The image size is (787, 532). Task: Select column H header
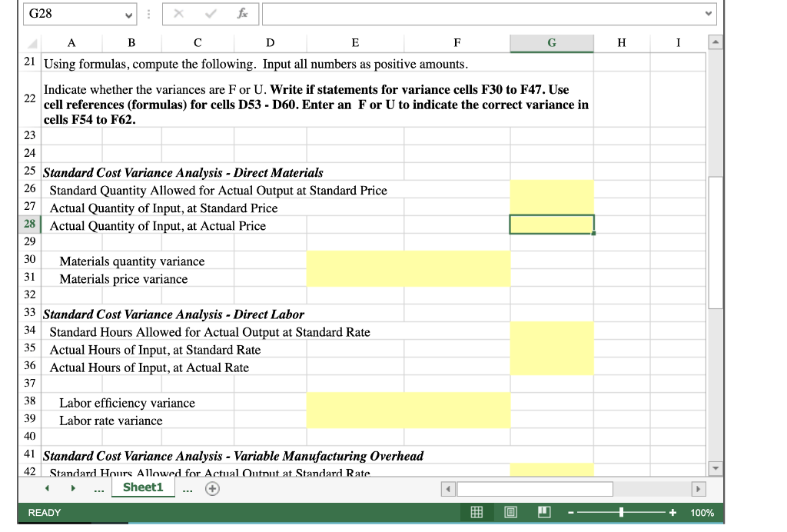pos(622,43)
